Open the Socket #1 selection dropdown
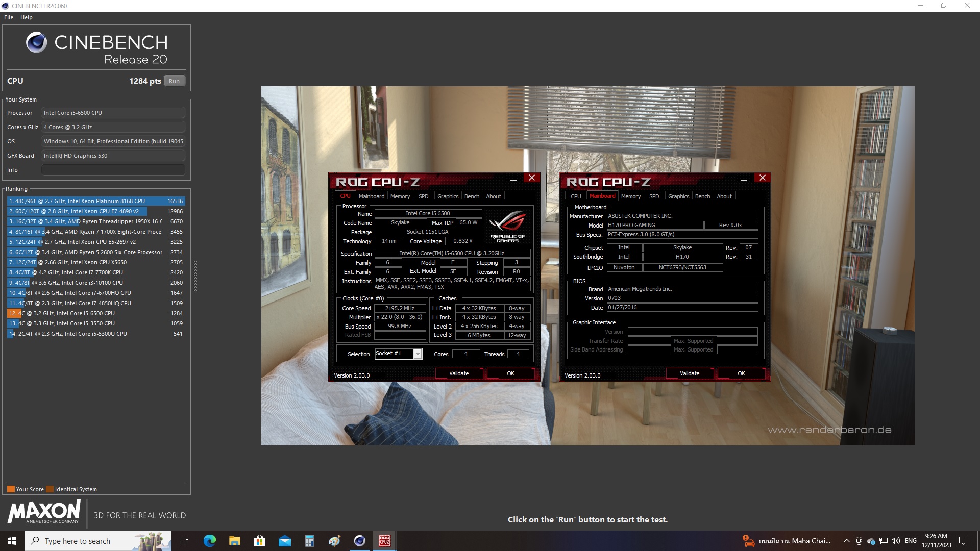This screenshot has height=551, width=980. click(x=418, y=354)
